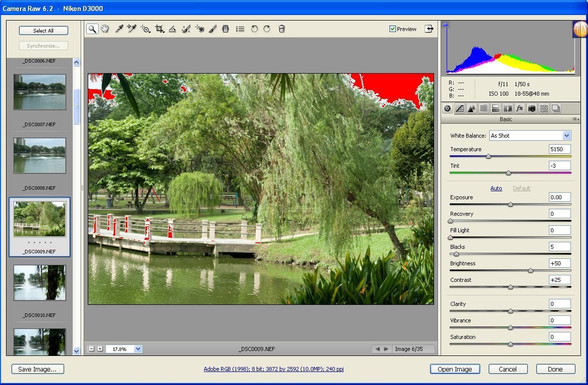Choose the Red Eye Removal tool
This screenshot has height=385, width=588.
200,29
